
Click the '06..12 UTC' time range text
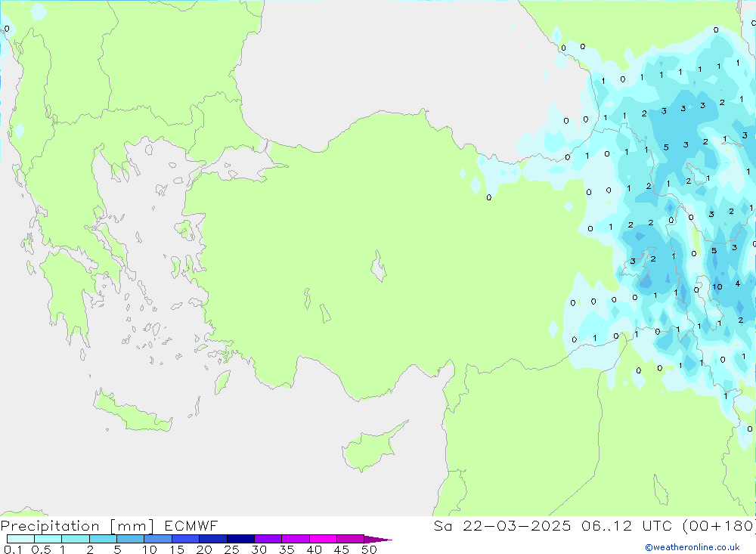pos(627,525)
